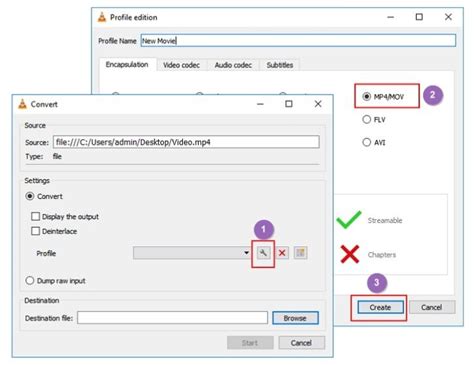Click the Streamable feature label

pyautogui.click(x=385, y=220)
